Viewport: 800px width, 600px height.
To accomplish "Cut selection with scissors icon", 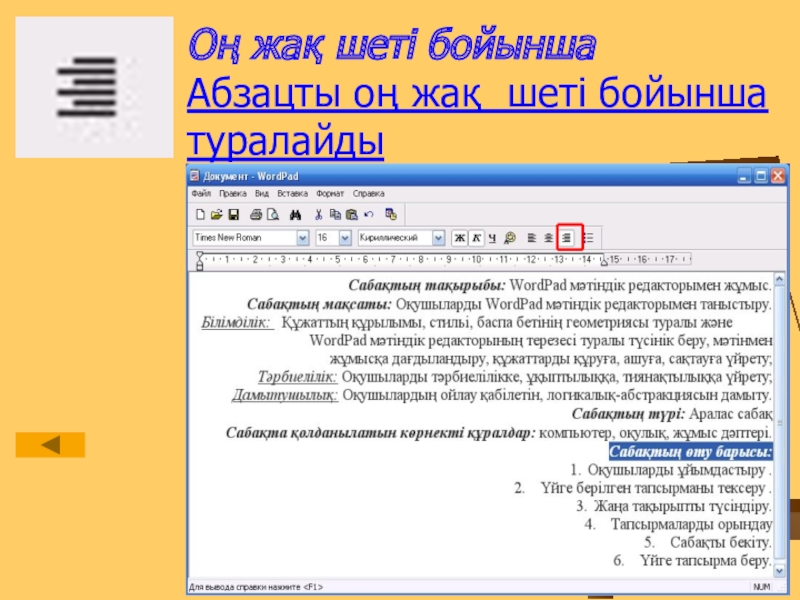I will pos(318,215).
